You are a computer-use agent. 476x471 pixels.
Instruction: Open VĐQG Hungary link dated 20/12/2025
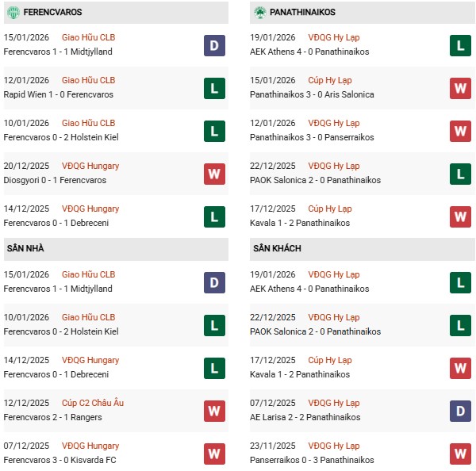coord(90,166)
